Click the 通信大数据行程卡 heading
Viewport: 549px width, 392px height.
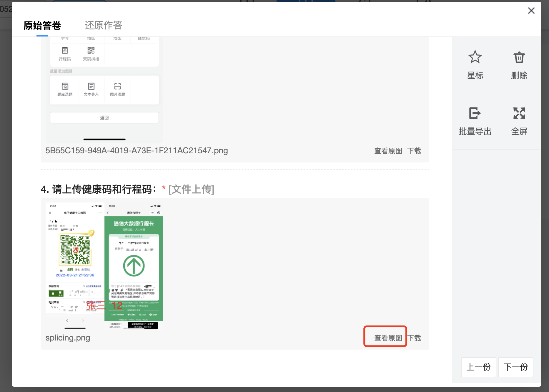(x=134, y=224)
